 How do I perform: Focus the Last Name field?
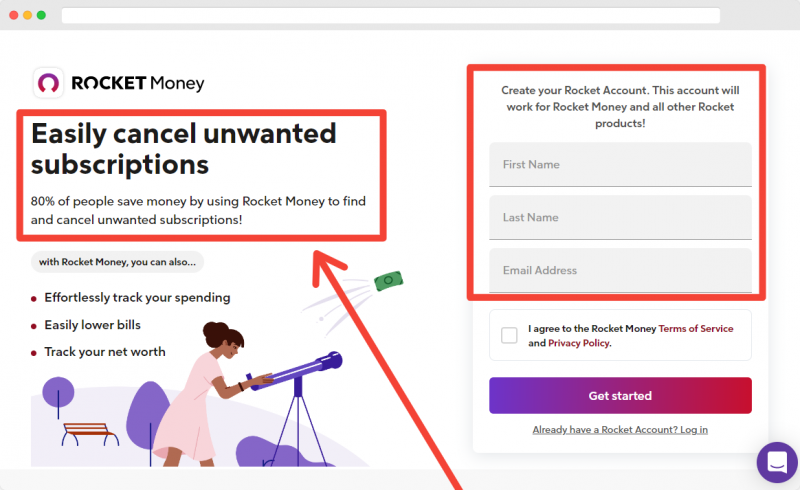pyautogui.click(x=620, y=217)
